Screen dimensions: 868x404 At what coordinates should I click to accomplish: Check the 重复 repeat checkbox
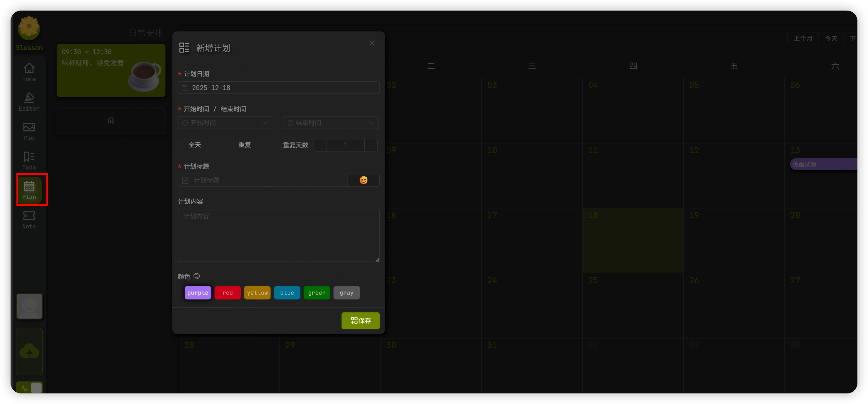coord(231,145)
